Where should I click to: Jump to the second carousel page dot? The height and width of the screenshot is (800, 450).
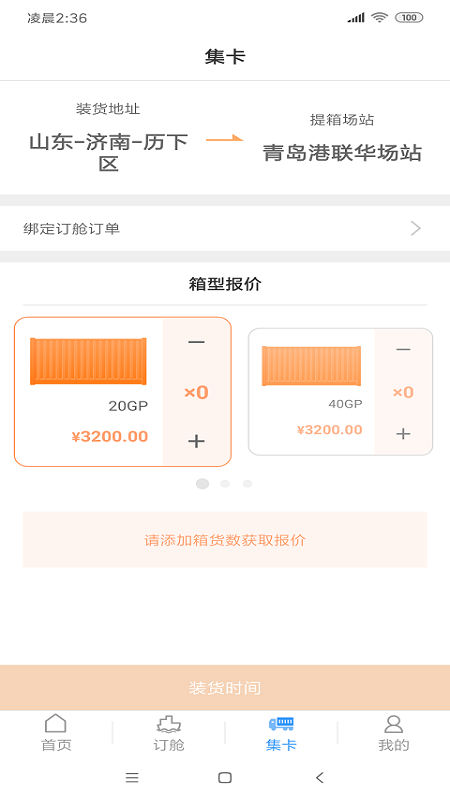pos(225,484)
